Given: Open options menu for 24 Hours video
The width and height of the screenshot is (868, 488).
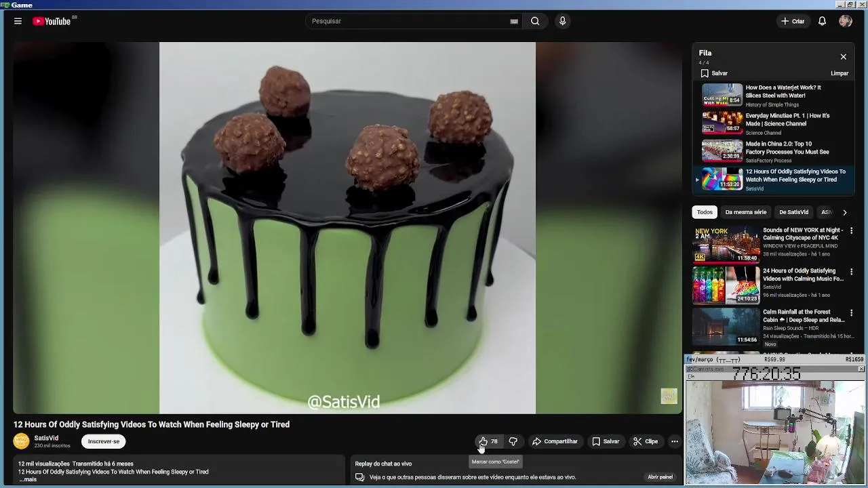Looking at the screenshot, I should coord(851,272).
